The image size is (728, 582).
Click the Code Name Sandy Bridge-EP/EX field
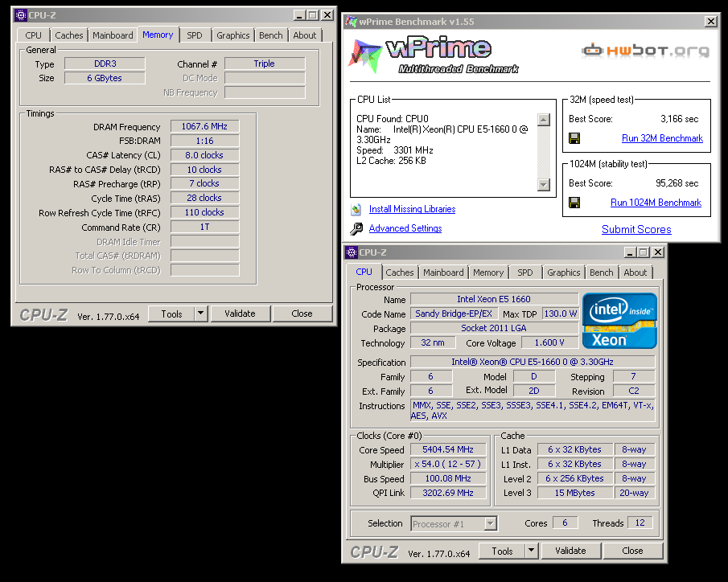pyautogui.click(x=454, y=314)
